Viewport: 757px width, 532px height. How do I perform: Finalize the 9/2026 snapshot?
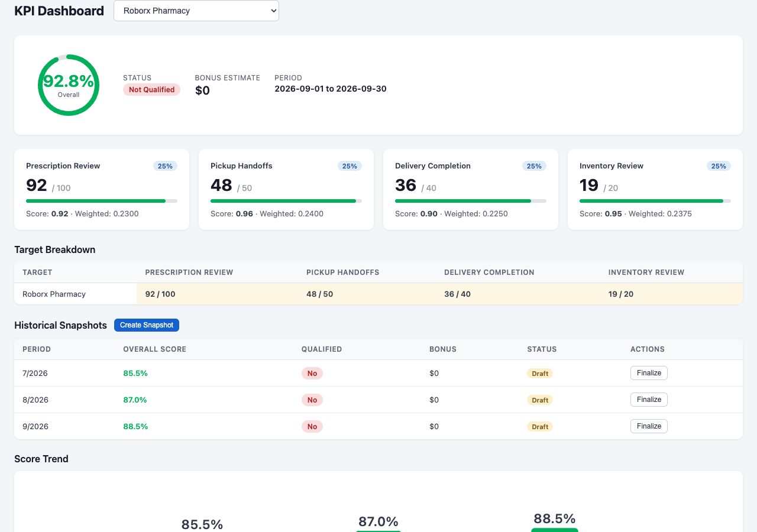(x=649, y=426)
